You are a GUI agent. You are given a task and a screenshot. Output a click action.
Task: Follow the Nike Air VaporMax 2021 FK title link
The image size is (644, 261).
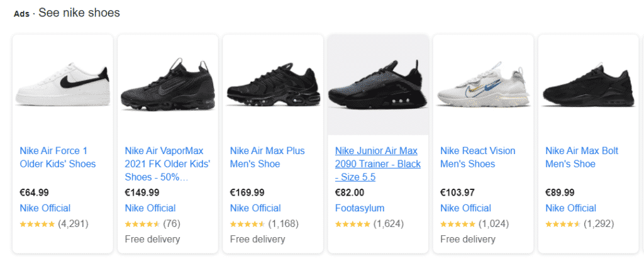167,164
